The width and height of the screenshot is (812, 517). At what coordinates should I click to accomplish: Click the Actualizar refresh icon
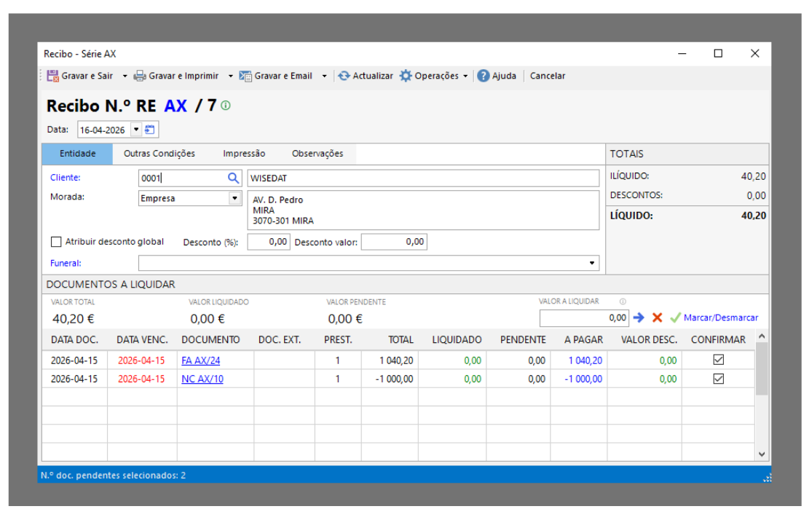[344, 76]
